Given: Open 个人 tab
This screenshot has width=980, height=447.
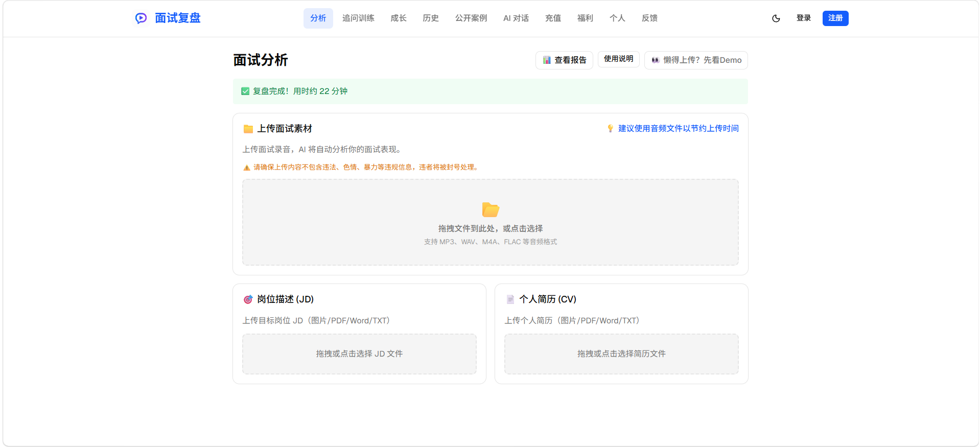Looking at the screenshot, I should [x=617, y=18].
